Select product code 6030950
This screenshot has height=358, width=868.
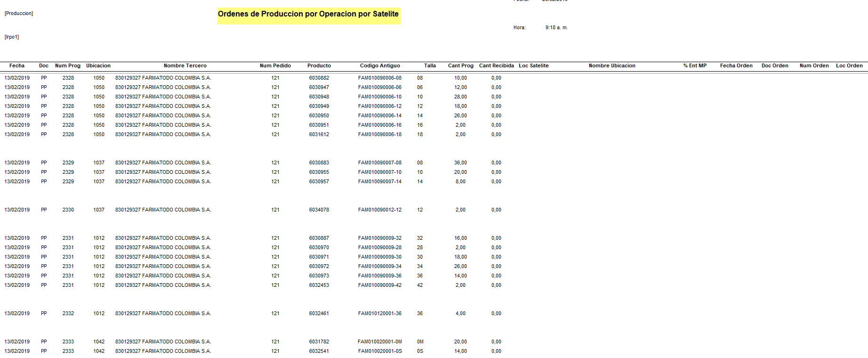point(319,115)
